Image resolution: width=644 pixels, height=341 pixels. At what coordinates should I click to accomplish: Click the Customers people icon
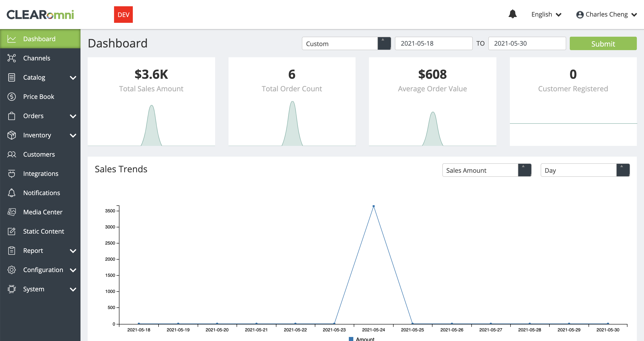coord(11,154)
